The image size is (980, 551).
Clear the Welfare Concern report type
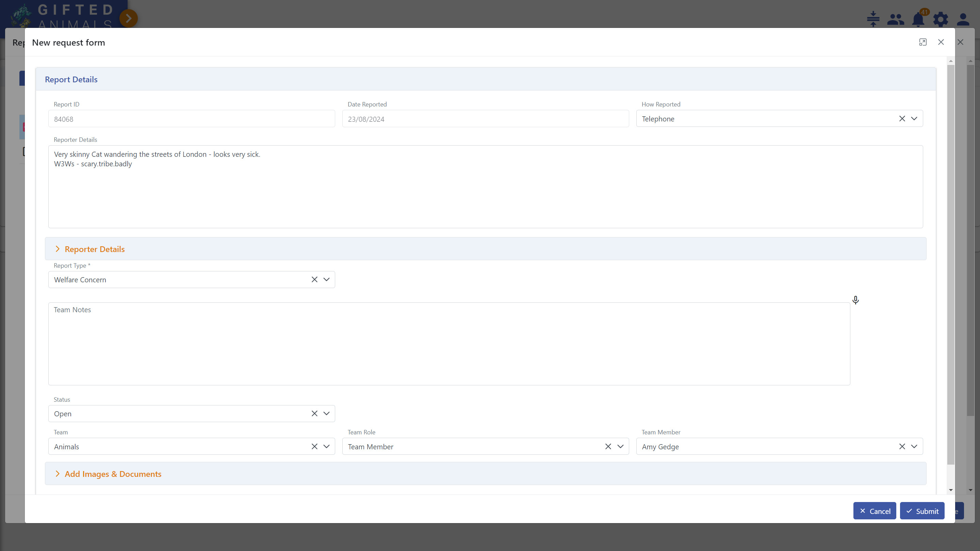point(314,280)
